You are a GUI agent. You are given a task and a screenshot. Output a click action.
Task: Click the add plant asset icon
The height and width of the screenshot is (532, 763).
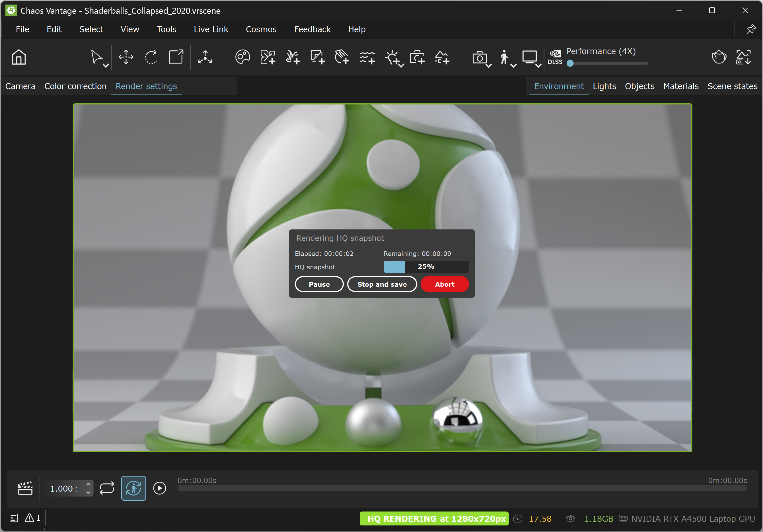[268, 57]
